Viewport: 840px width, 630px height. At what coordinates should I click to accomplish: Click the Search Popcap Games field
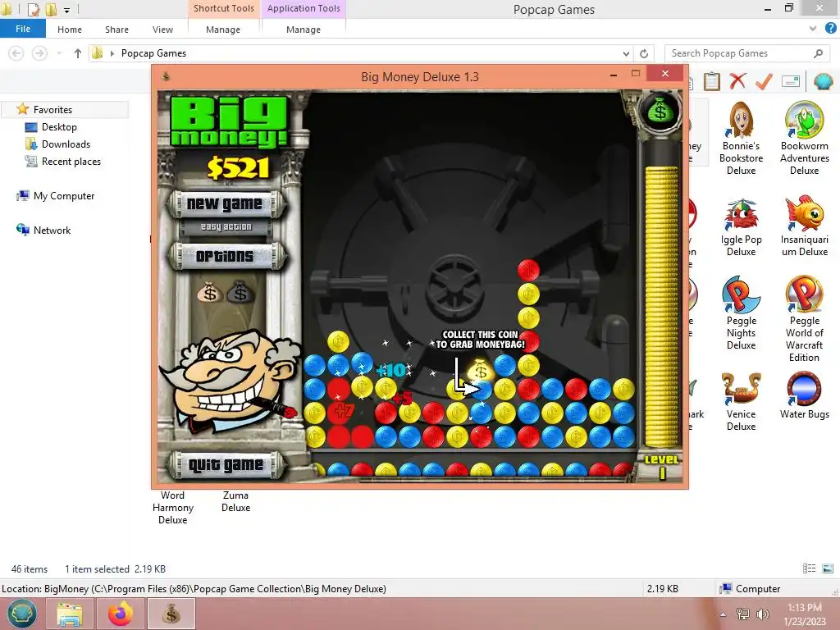click(747, 53)
